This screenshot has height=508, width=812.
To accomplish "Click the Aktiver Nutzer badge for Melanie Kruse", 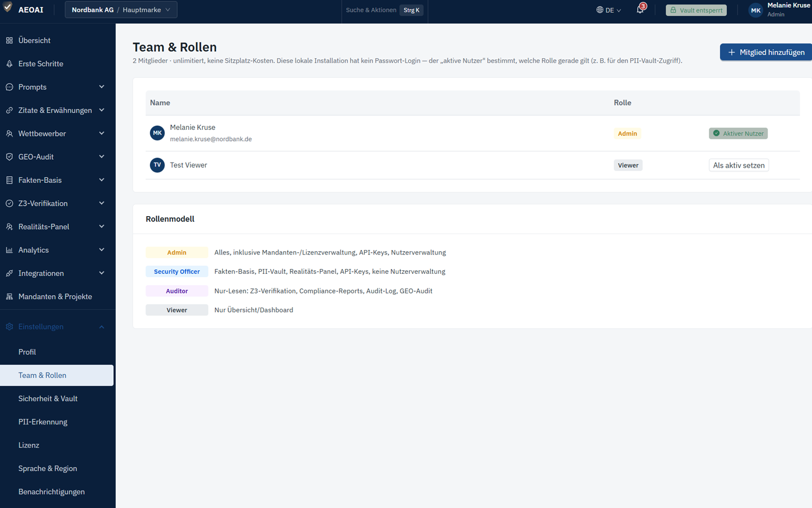I will point(738,133).
